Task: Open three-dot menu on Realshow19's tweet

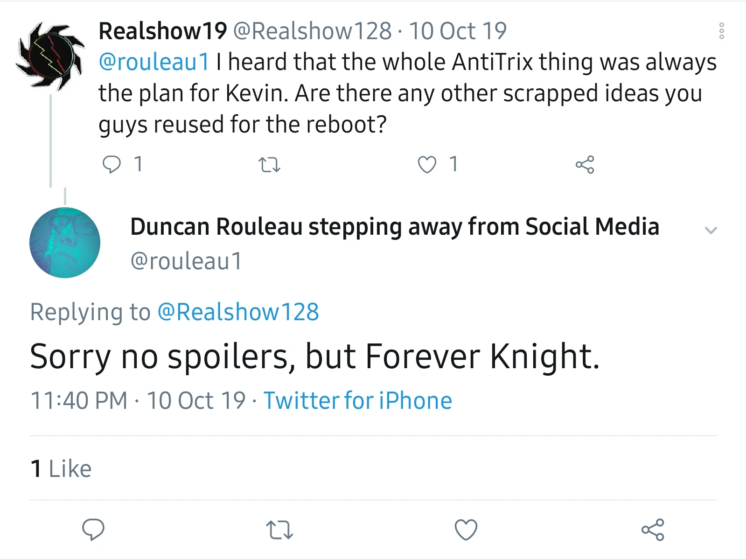Action: tap(721, 31)
